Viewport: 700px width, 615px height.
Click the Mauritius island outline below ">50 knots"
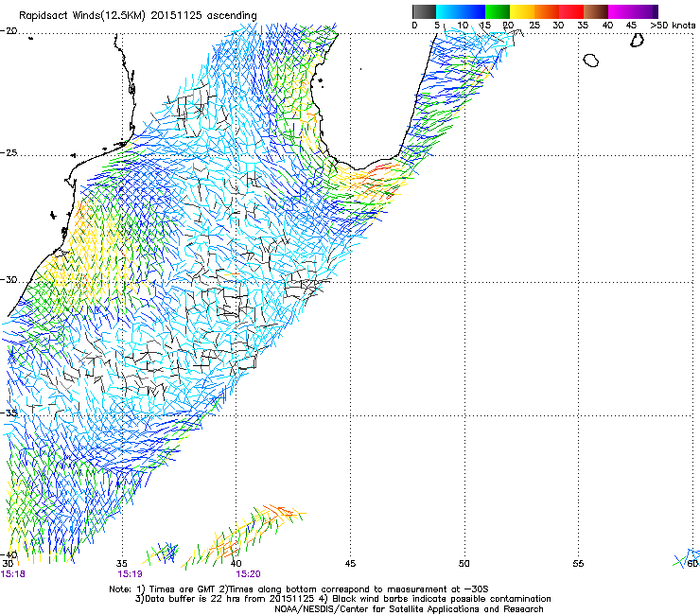click(x=637, y=41)
